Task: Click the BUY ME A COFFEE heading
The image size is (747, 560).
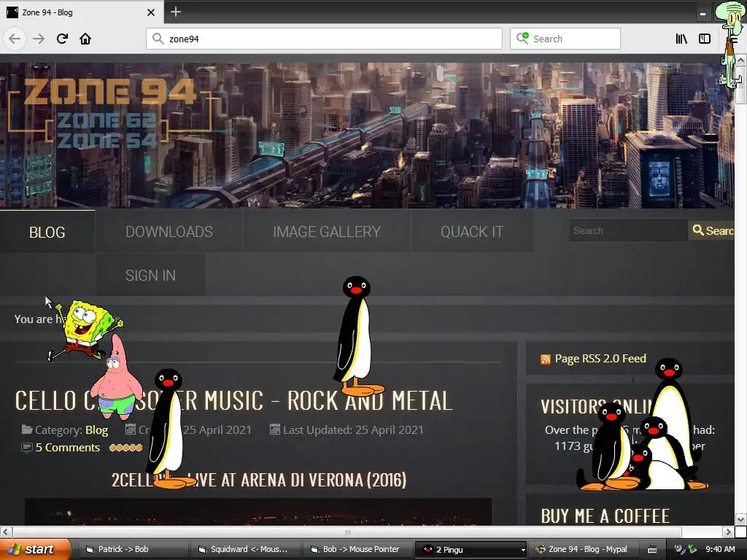Action: 605,516
